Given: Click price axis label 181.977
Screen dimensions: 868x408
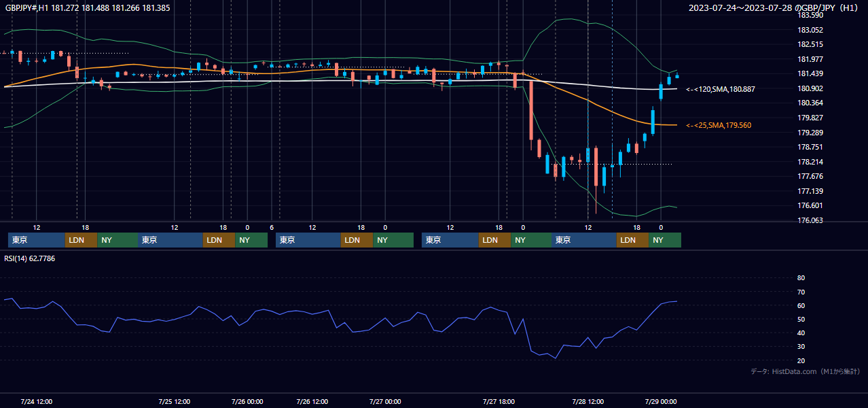Looking at the screenshot, I should tap(810, 59).
